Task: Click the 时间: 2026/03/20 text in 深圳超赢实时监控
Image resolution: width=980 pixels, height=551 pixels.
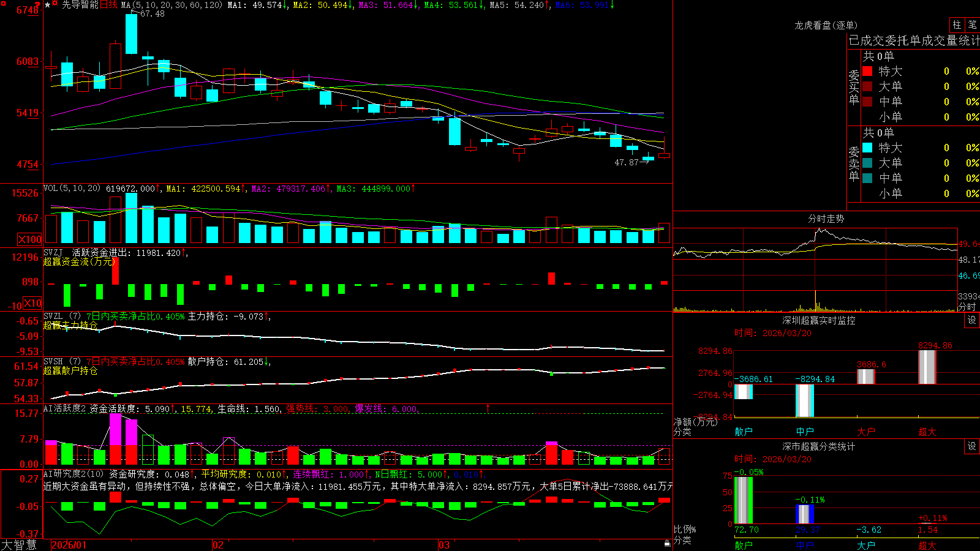Action: (772, 333)
